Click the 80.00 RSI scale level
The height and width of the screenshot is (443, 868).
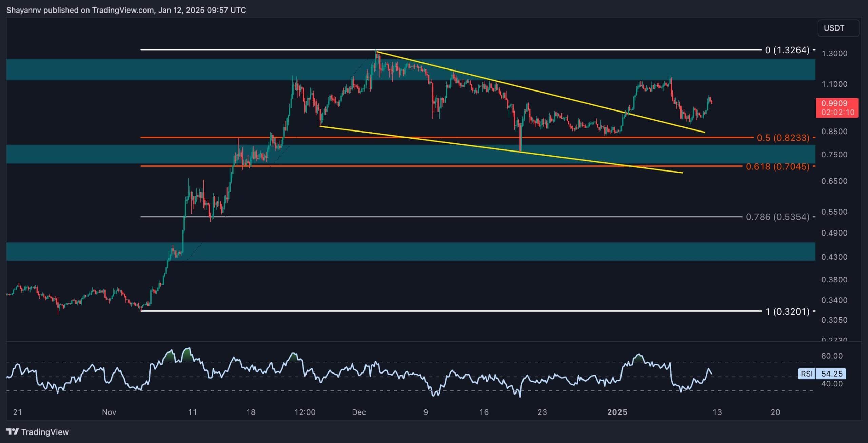[831, 356]
